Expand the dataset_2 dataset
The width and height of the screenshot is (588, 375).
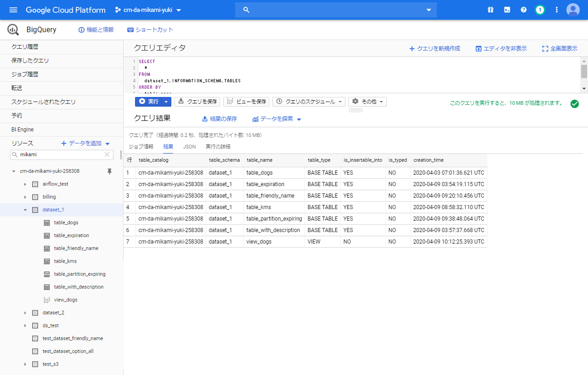pos(25,312)
